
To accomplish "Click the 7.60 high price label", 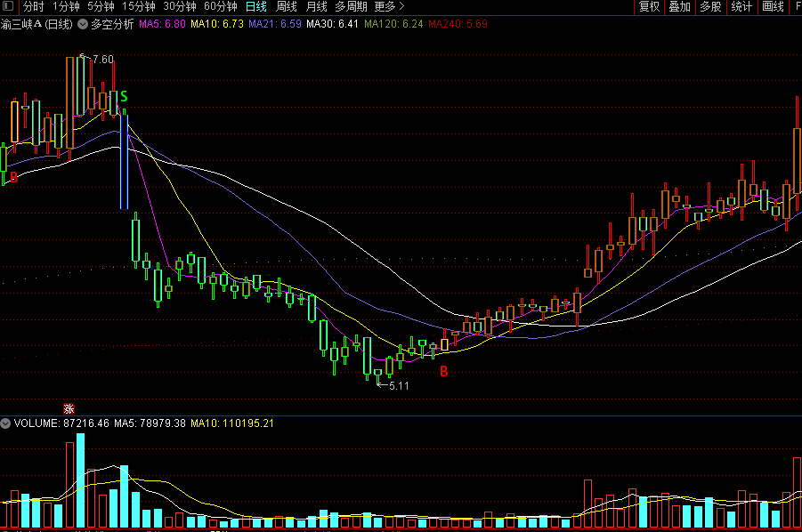I will pos(102,60).
